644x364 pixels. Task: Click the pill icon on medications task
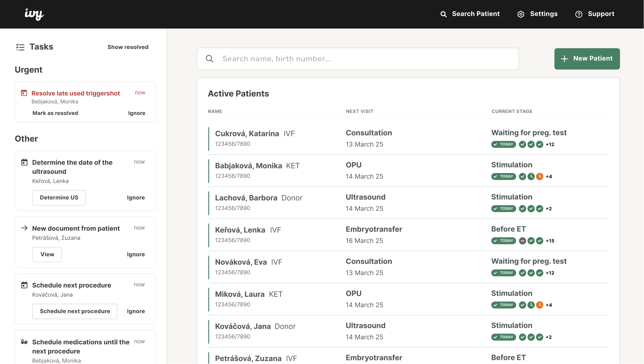pos(24,342)
